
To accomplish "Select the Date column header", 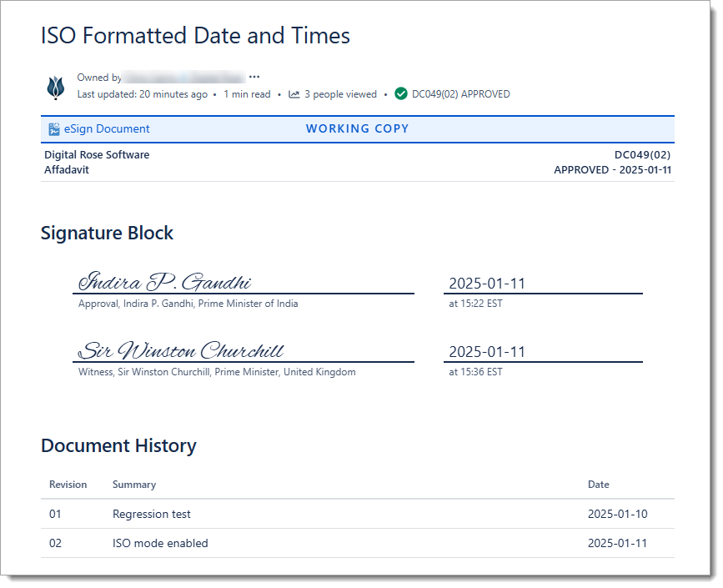I will coord(598,485).
